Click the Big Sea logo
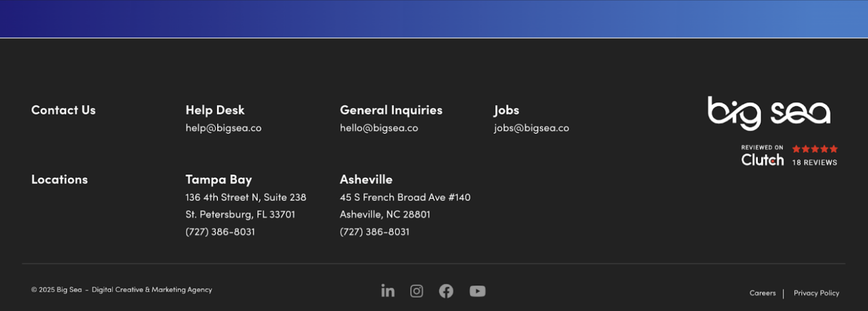Viewport: 868px width, 311px height. pyautogui.click(x=769, y=113)
